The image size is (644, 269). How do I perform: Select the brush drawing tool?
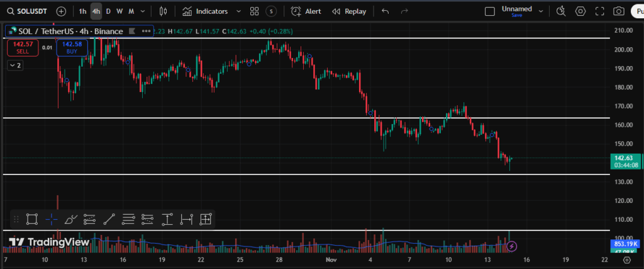(70, 219)
